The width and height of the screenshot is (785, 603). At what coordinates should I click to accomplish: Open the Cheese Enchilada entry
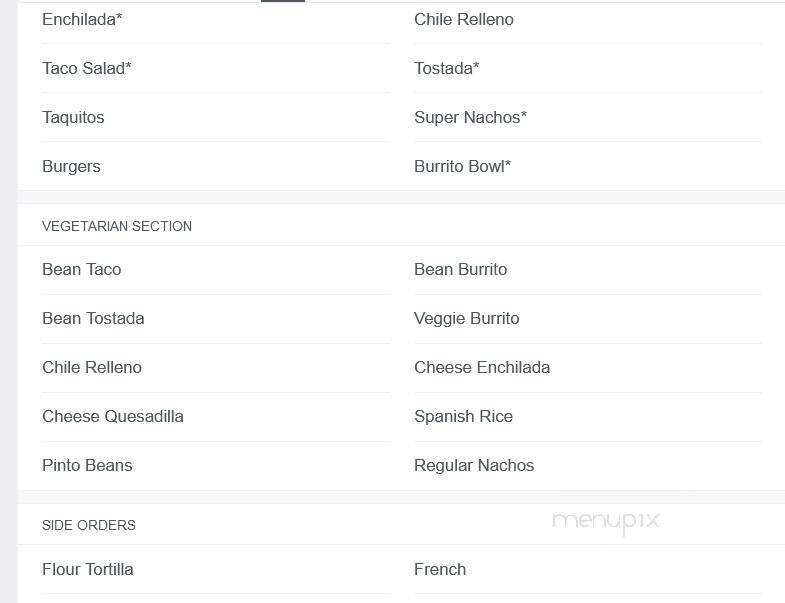(482, 368)
